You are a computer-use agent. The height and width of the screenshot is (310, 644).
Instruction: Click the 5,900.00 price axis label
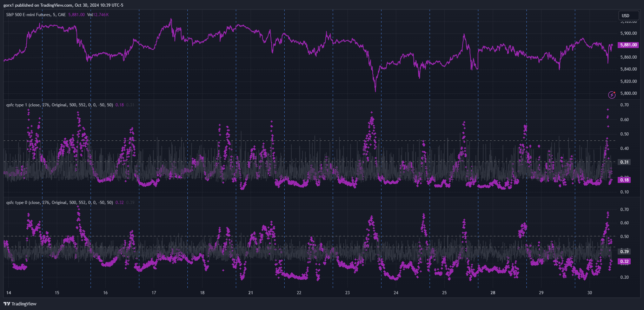629,33
